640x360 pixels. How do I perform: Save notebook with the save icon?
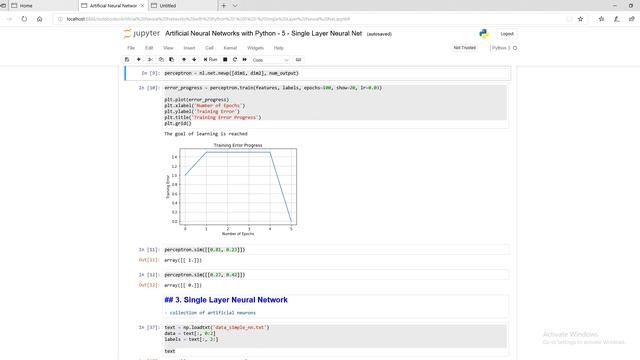pos(127,60)
